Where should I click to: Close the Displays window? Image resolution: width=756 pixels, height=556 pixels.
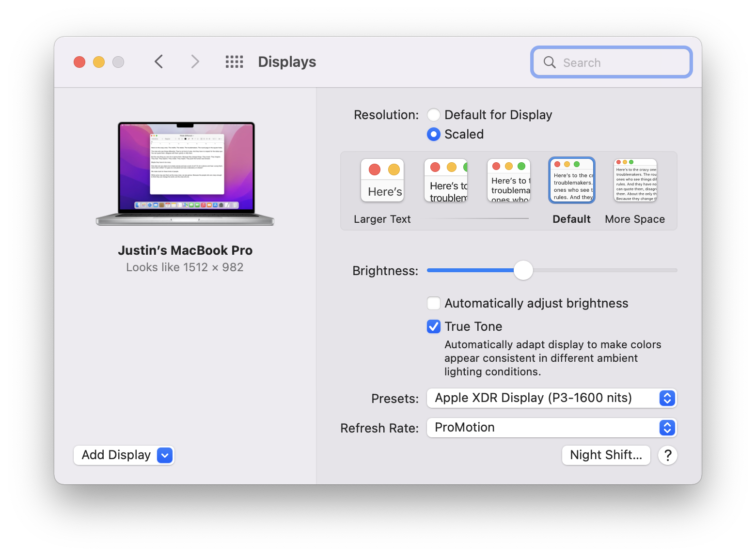point(79,62)
